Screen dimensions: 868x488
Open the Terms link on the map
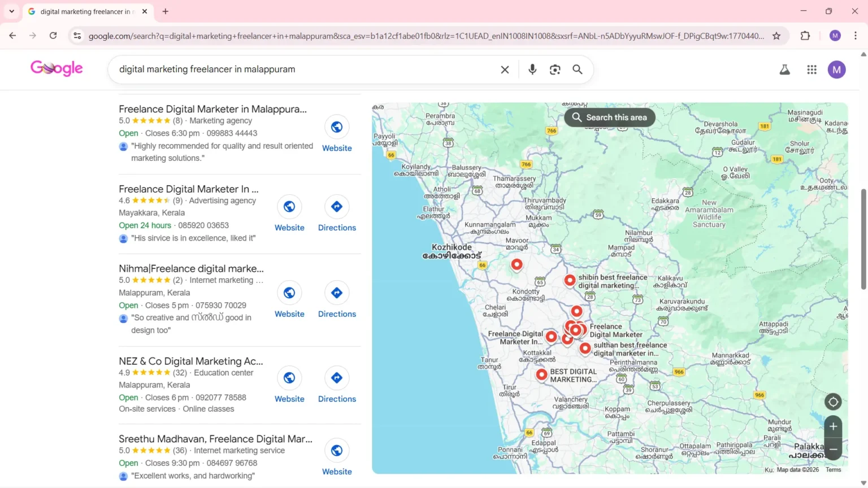[833, 469]
